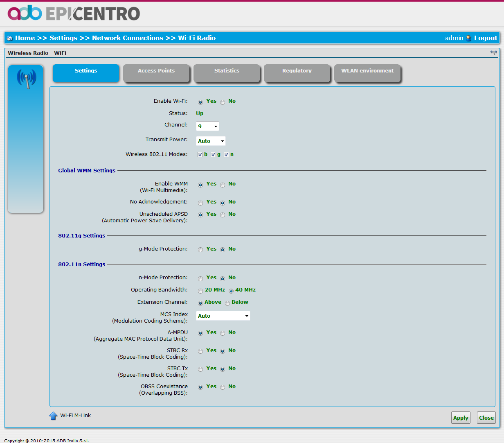The height and width of the screenshot is (443, 504).
Task: Choose 40 MHz operating bandwidth
Action: pyautogui.click(x=231, y=291)
